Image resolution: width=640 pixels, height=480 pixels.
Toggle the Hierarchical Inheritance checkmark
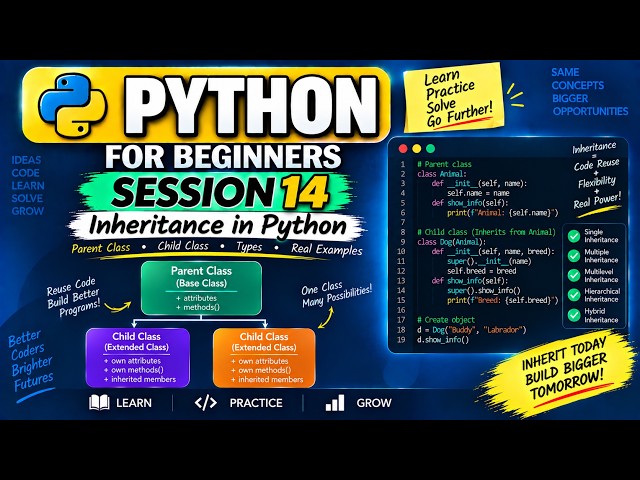[x=574, y=295]
